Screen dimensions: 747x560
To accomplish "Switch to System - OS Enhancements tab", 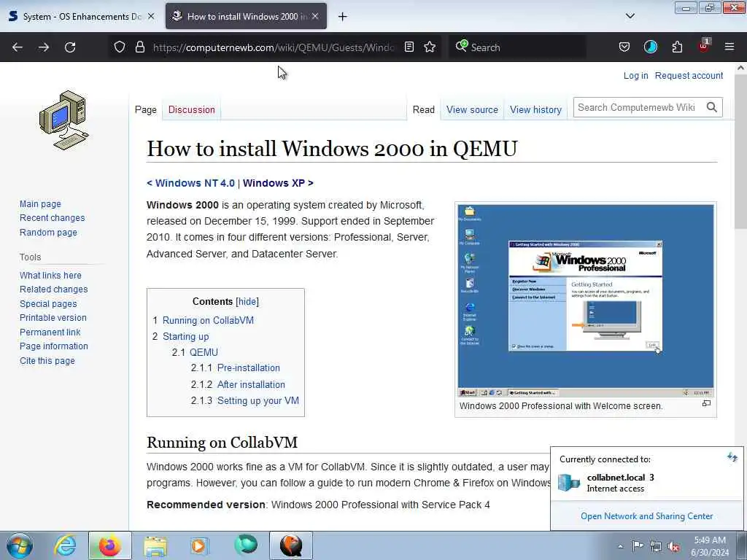I will [x=82, y=16].
